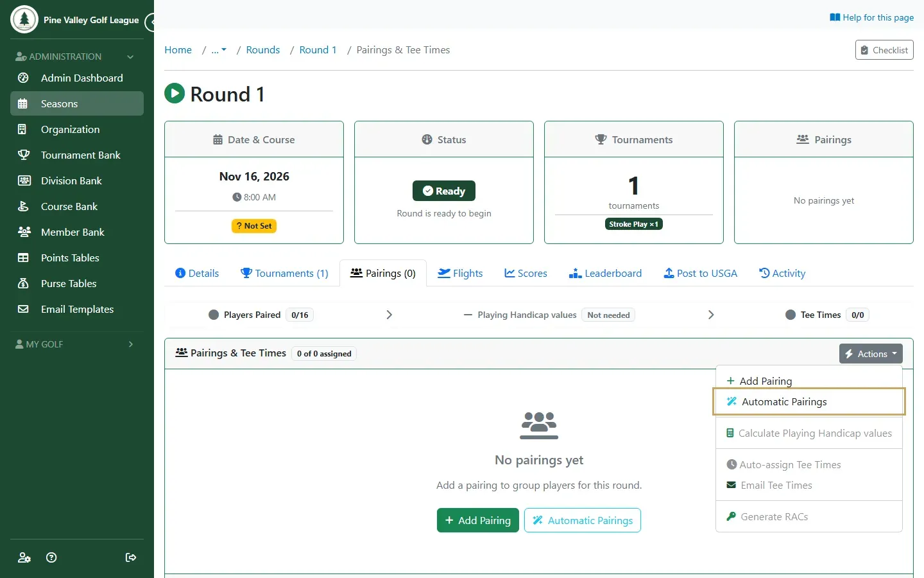This screenshot has height=578, width=924.
Task: Switch to the Flights tab
Action: tap(460, 273)
